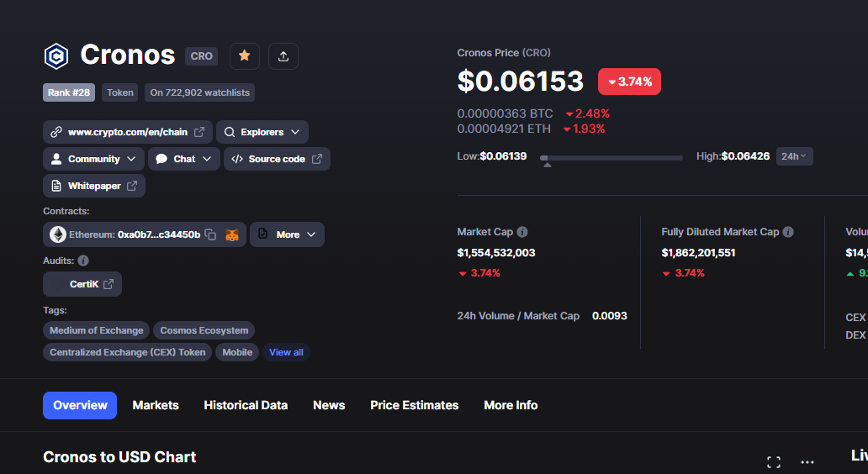The width and height of the screenshot is (868, 474).
Task: Show Fully Diluted Market Cap info icon
Action: click(788, 232)
